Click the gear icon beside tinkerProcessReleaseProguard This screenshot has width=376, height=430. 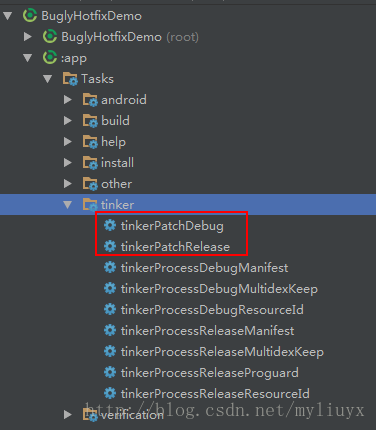[110, 373]
